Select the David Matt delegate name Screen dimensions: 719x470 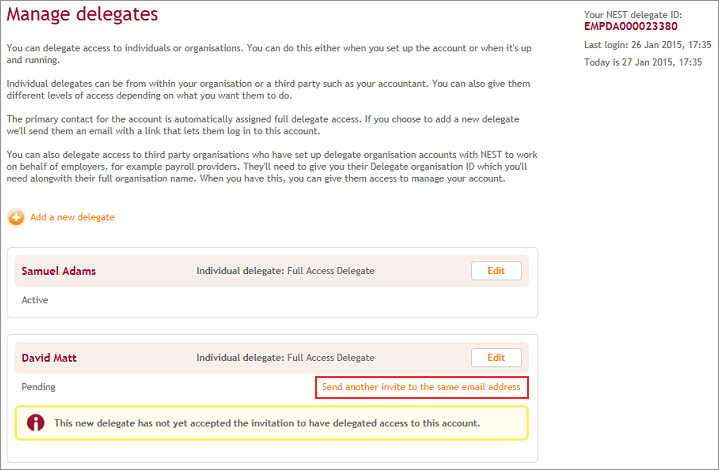click(x=49, y=358)
